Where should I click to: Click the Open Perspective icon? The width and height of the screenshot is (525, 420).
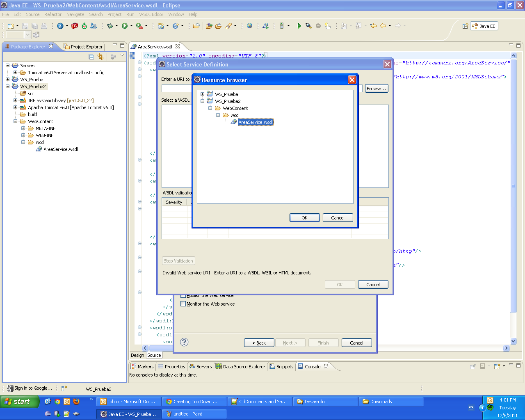tap(465, 26)
